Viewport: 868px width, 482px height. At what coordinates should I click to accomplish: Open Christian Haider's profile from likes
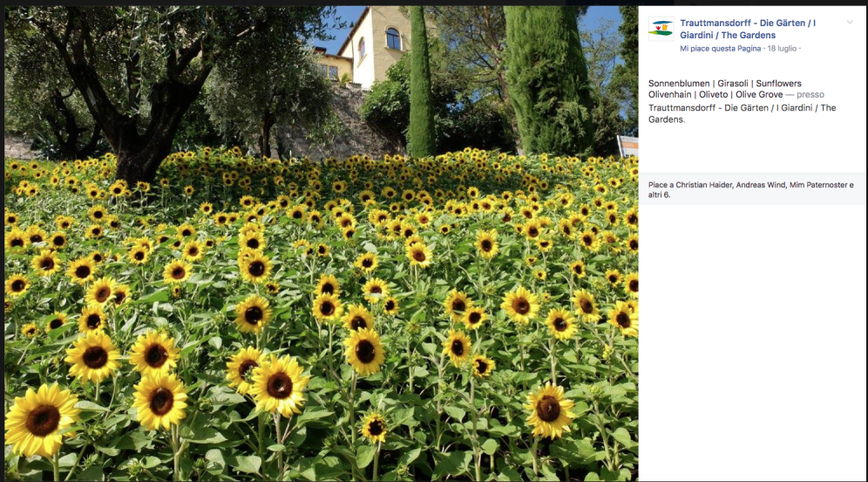pos(703,185)
